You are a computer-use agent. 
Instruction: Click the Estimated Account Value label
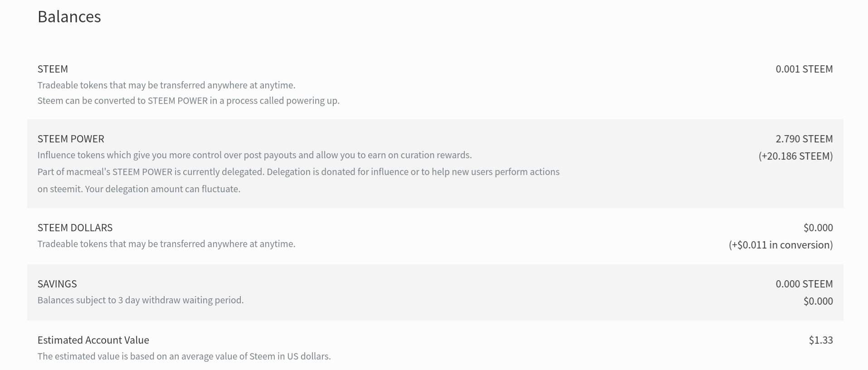coord(93,341)
